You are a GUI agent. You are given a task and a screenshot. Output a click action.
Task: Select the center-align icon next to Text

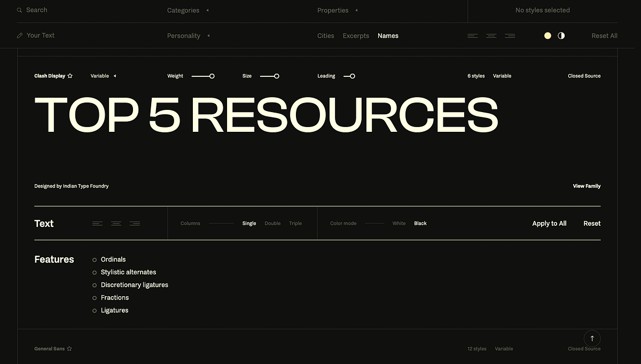click(x=116, y=223)
